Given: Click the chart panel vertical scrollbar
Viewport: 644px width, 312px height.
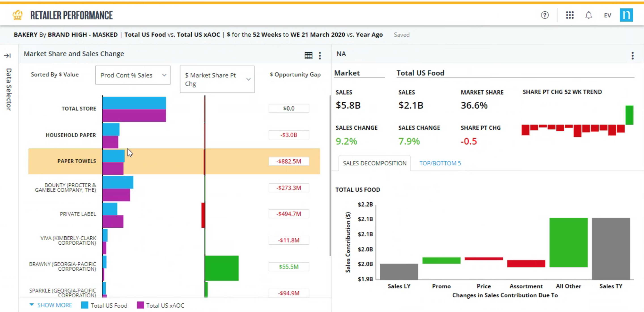Looking at the screenshot, I should (330, 175).
